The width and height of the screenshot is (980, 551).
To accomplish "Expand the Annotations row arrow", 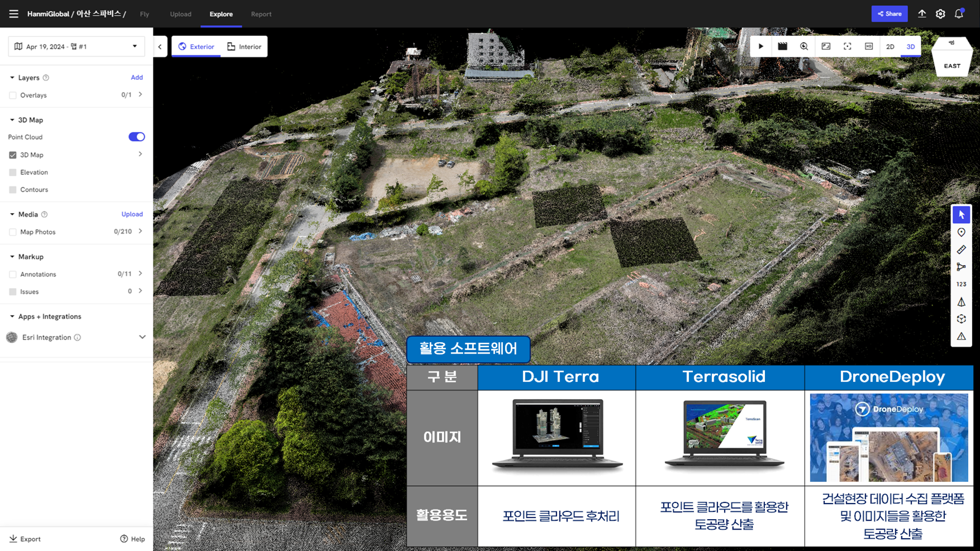I will (141, 273).
